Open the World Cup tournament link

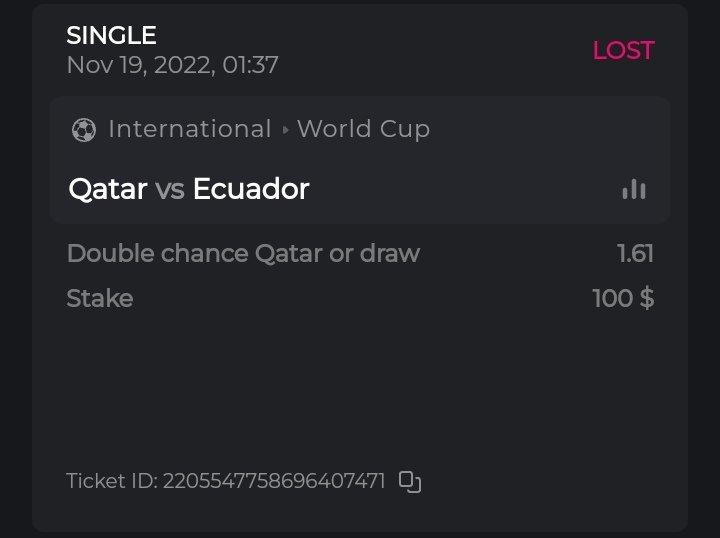click(363, 129)
